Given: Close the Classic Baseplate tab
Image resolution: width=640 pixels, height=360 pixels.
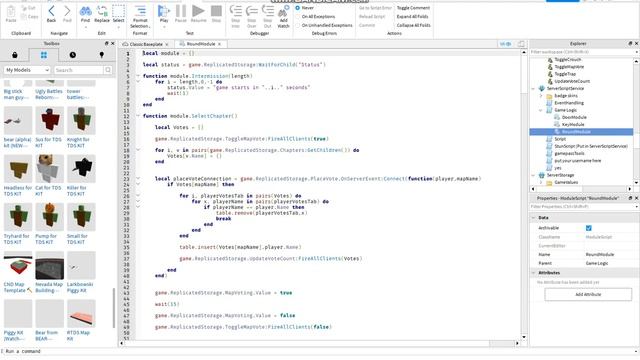Looking at the screenshot, I should pyautogui.click(x=167, y=44).
